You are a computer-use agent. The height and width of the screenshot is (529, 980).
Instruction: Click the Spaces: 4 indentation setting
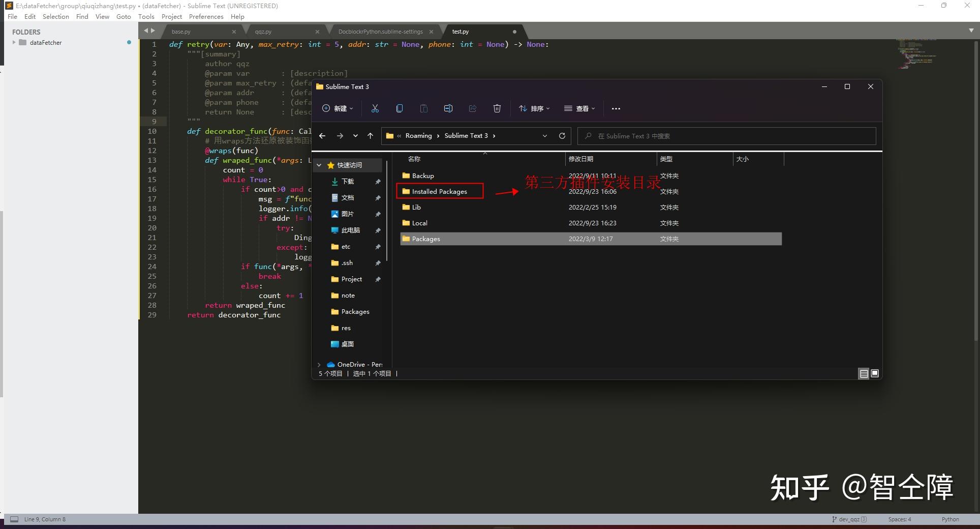[900, 519]
